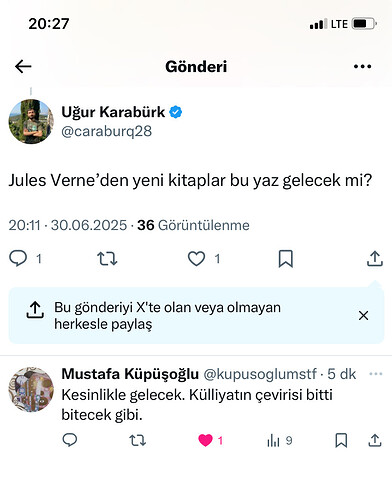Expand more options on Mustafa's reply
This screenshot has width=392, height=500.
pos(376,374)
